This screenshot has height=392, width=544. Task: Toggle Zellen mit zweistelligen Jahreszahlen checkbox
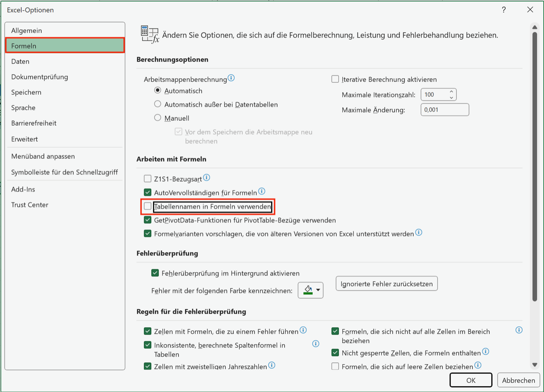pos(147,366)
